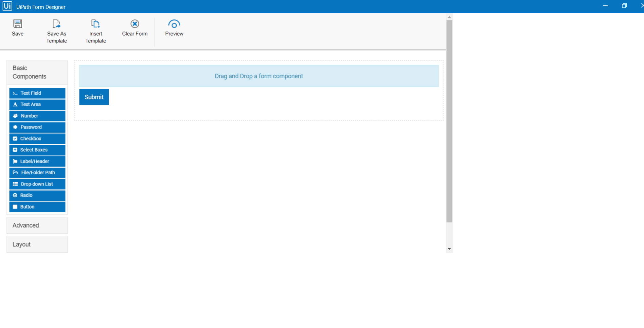This screenshot has height=328, width=644.
Task: Click the Save toolbar icon
Action: [18, 24]
